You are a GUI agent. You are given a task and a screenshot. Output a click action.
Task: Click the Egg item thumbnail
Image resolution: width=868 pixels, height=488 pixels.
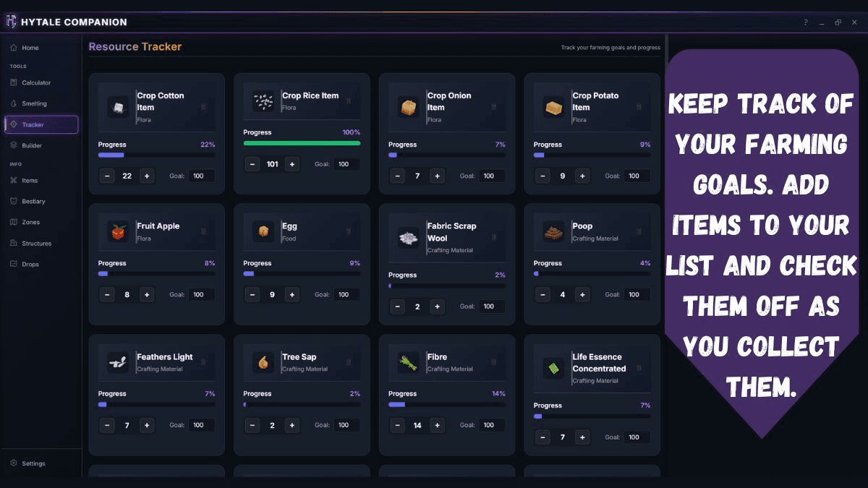pos(263,231)
